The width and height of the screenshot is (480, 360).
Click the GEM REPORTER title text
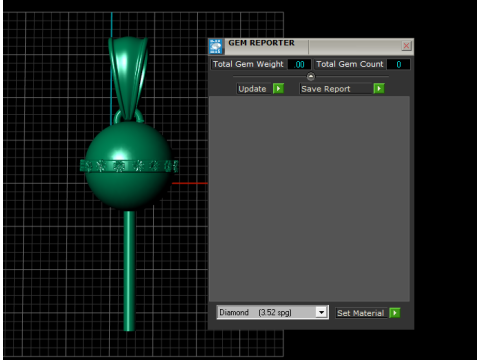[x=262, y=43]
